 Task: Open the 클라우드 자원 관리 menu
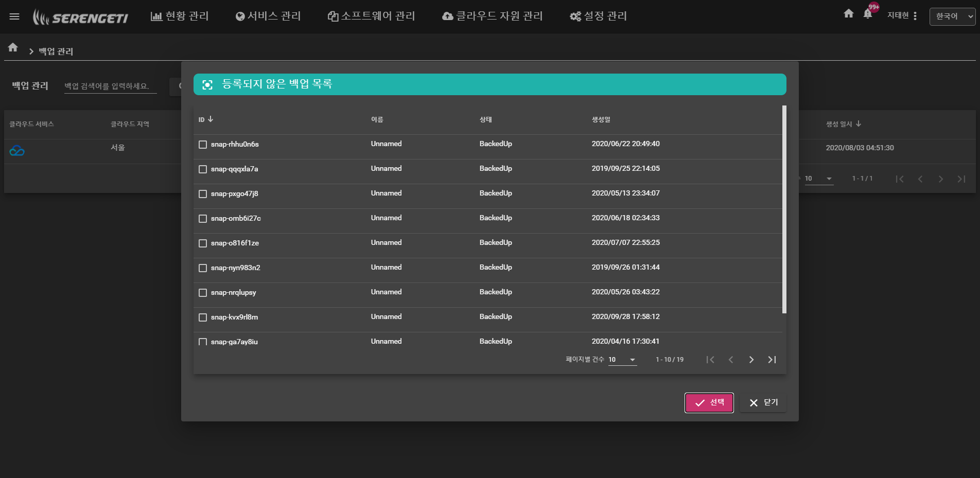pos(493,16)
